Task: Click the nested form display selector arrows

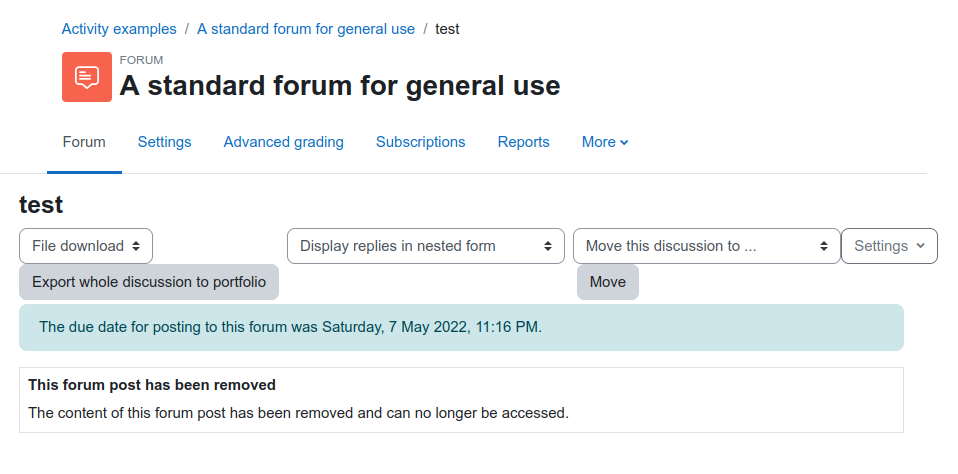Action: [548, 246]
